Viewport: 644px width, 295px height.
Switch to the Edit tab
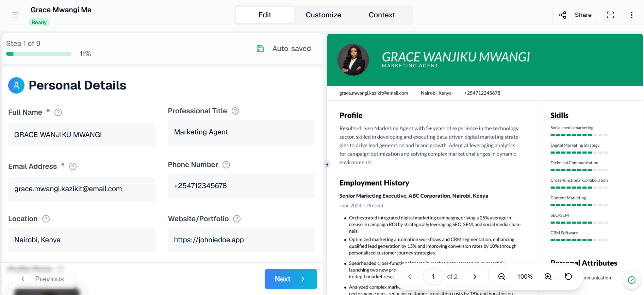265,15
